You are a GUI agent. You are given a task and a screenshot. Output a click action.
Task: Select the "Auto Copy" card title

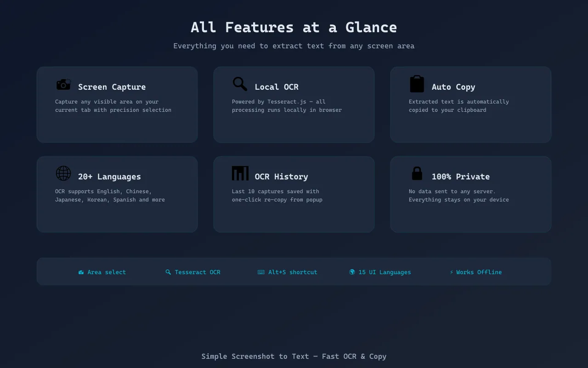(453, 87)
